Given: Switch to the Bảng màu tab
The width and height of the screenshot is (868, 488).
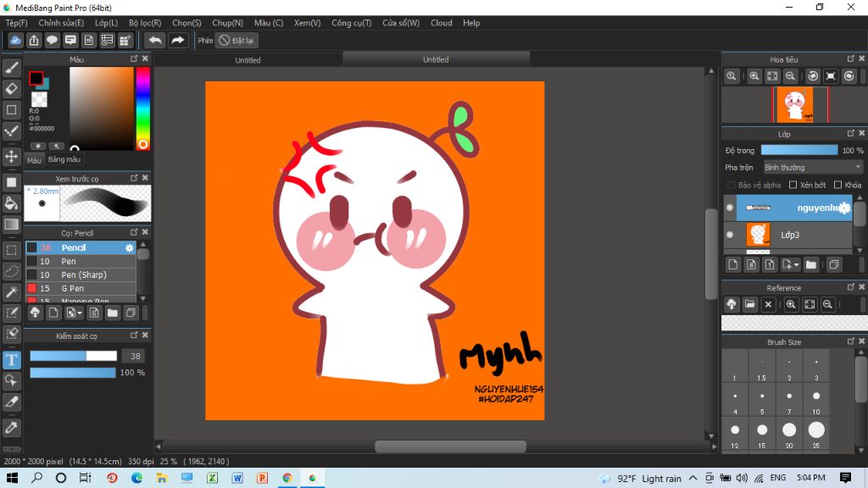Looking at the screenshot, I should [64, 159].
